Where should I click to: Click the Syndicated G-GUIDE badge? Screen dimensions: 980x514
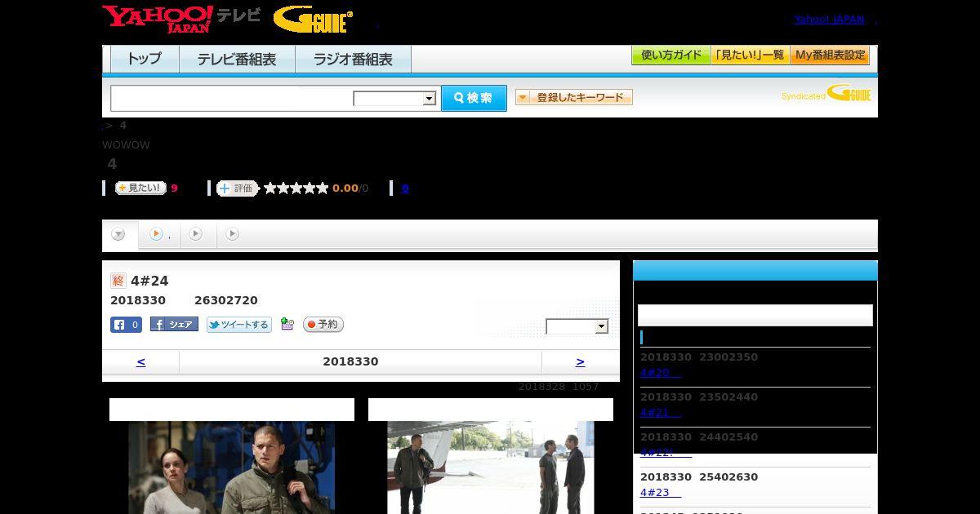click(x=826, y=94)
